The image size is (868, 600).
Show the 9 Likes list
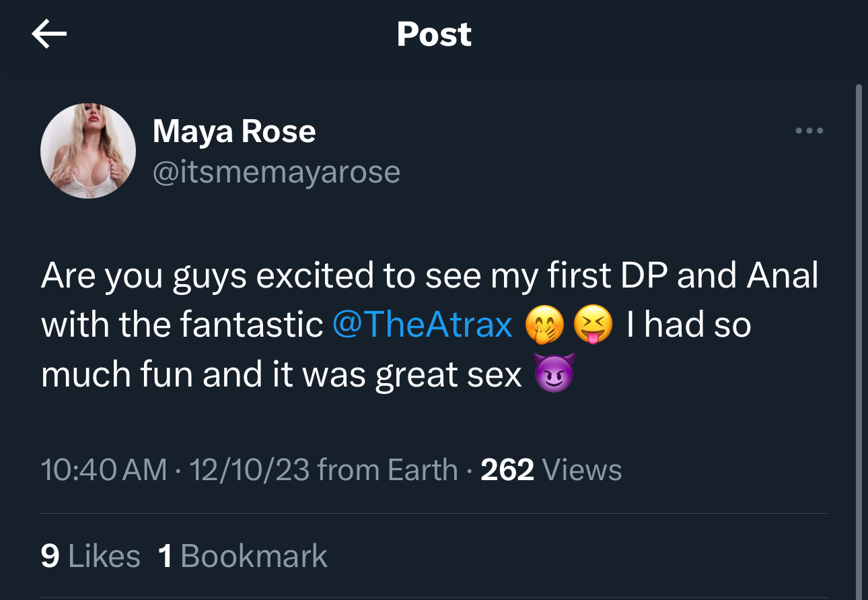tap(90, 556)
